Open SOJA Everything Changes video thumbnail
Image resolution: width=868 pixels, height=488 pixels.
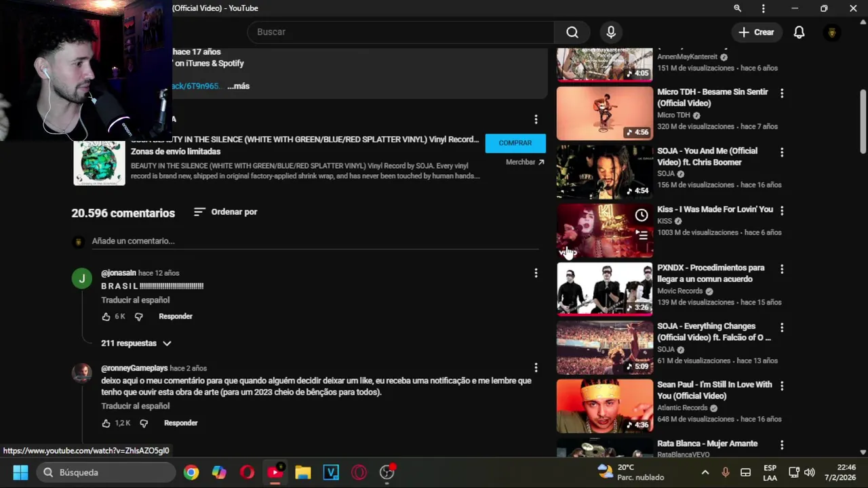click(x=605, y=347)
